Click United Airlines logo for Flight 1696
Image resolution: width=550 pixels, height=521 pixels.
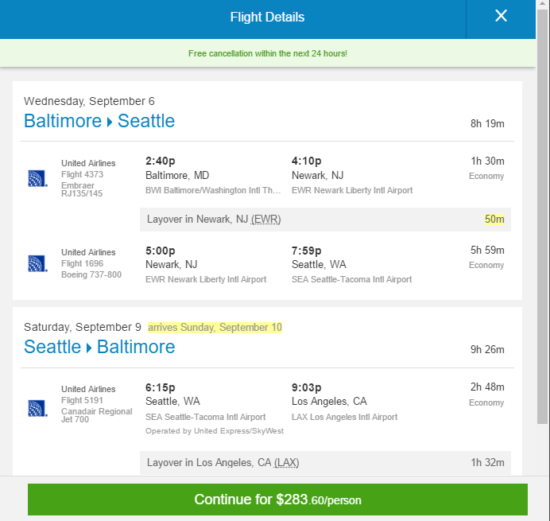[37, 263]
